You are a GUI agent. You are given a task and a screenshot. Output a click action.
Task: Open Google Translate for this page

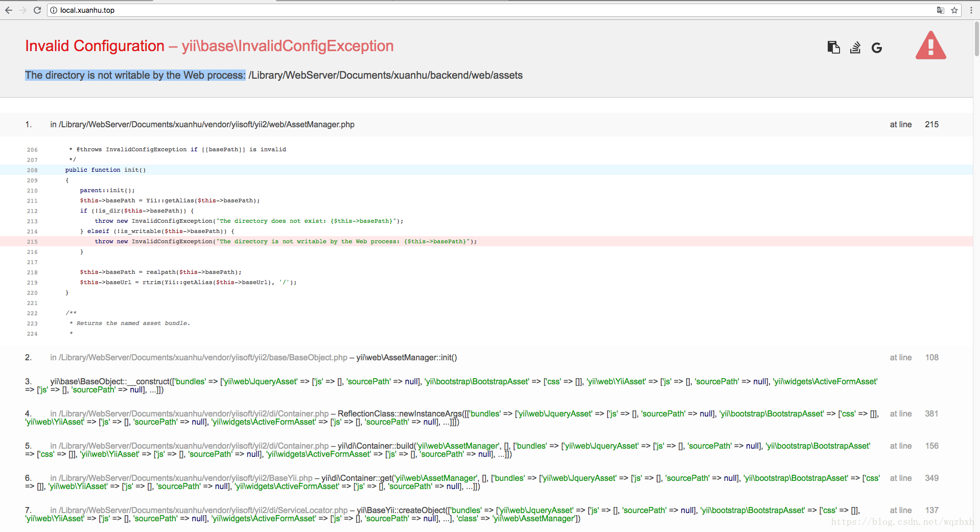click(x=940, y=10)
